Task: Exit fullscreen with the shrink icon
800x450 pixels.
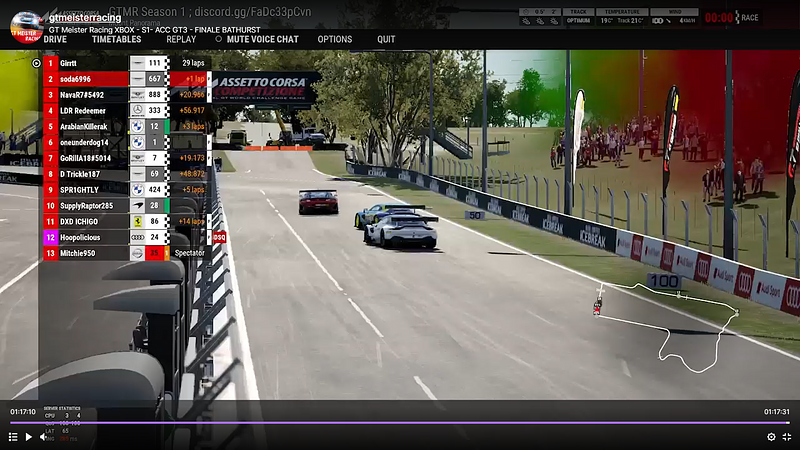Action: [787, 437]
